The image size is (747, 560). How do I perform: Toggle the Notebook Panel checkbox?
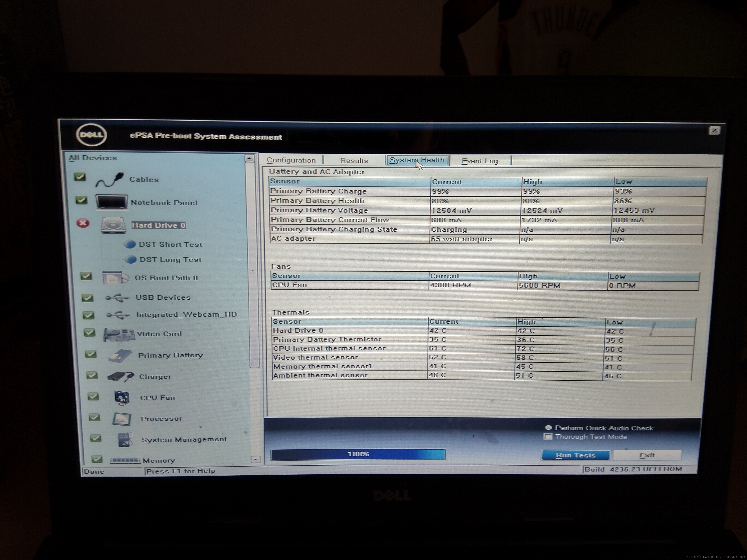pos(81,200)
